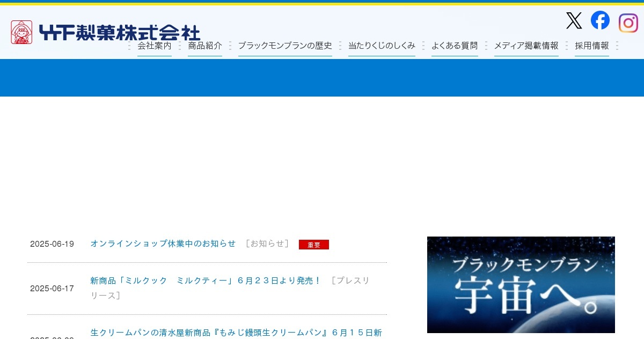This screenshot has width=644, height=339.
Task: Open the Facebook page icon
Action: coord(600,20)
